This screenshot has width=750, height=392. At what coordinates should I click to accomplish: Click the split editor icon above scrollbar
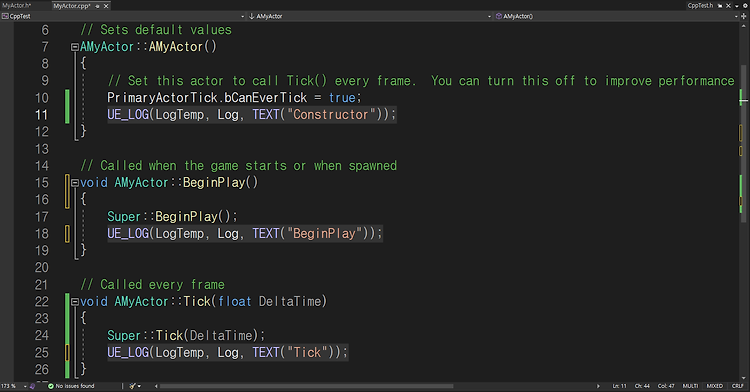(744, 16)
